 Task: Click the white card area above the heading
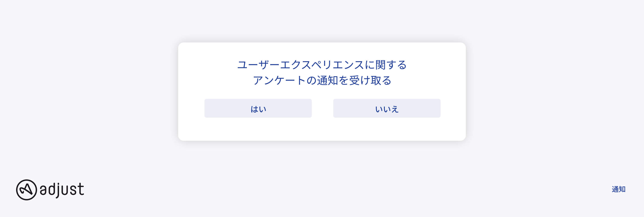tap(322, 50)
